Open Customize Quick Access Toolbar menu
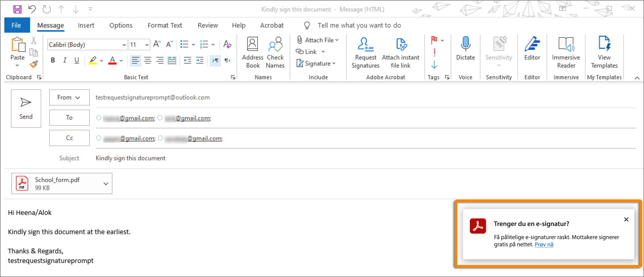The width and height of the screenshot is (644, 277). (90, 9)
